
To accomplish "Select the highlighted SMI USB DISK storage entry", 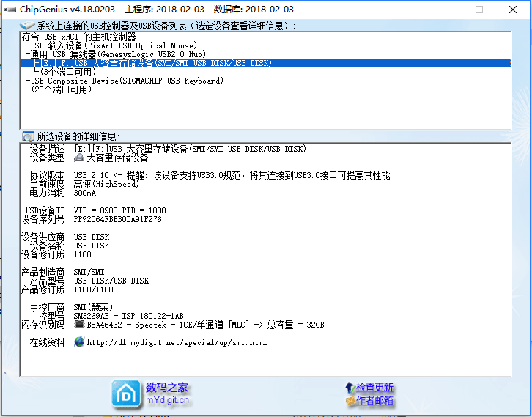I will pyautogui.click(x=265, y=63).
